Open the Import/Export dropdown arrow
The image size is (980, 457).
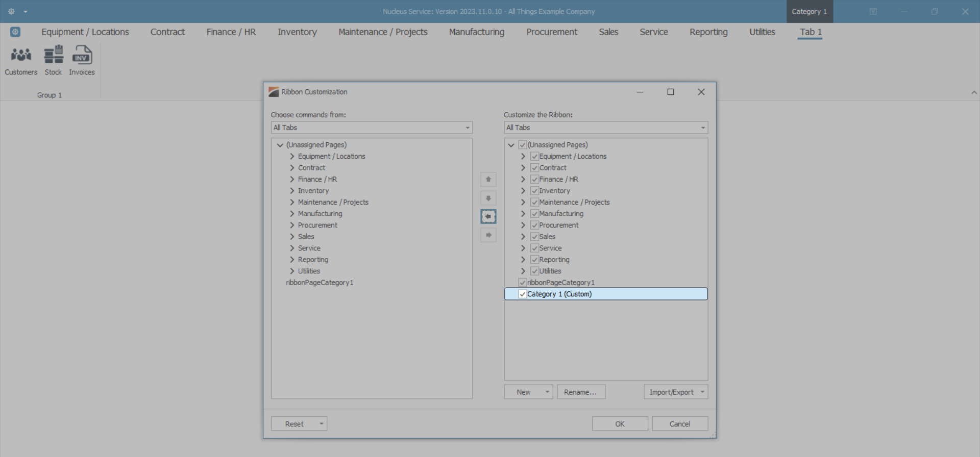[702, 392]
